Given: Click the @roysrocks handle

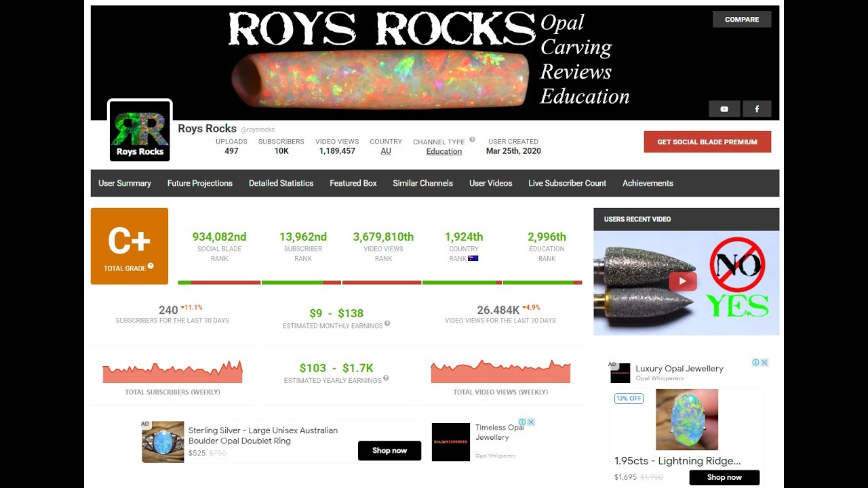Looking at the screenshot, I should tap(258, 129).
